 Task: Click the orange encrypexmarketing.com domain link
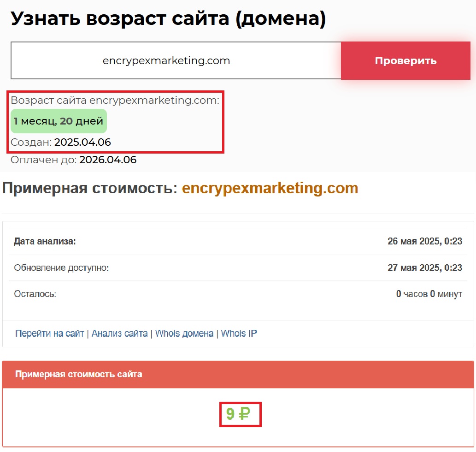270,188
